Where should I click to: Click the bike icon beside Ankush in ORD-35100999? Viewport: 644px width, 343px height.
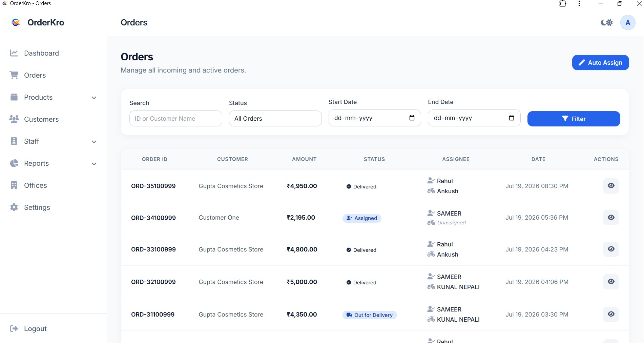431,191
